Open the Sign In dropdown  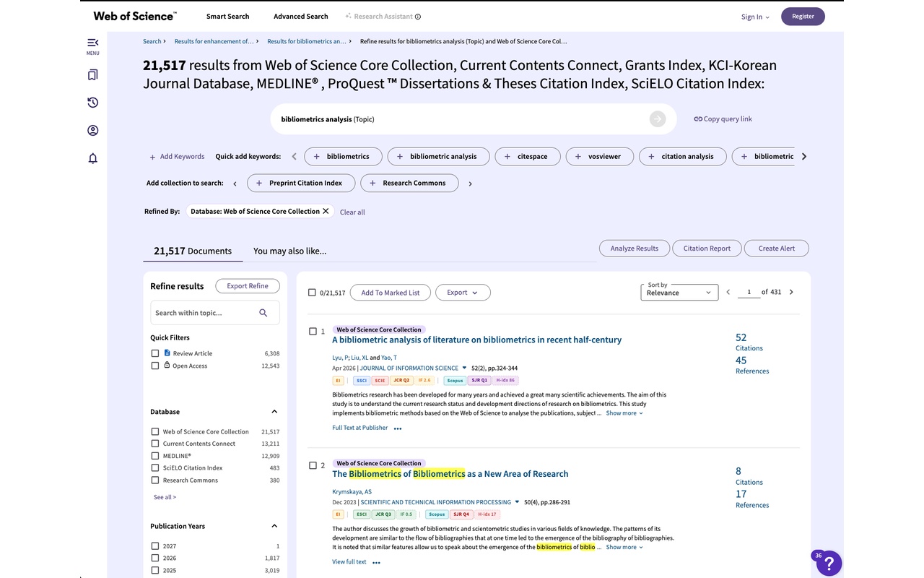(x=755, y=17)
